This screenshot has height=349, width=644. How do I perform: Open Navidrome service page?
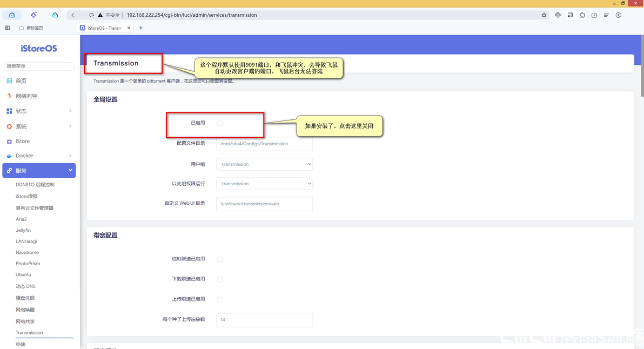tap(28, 252)
